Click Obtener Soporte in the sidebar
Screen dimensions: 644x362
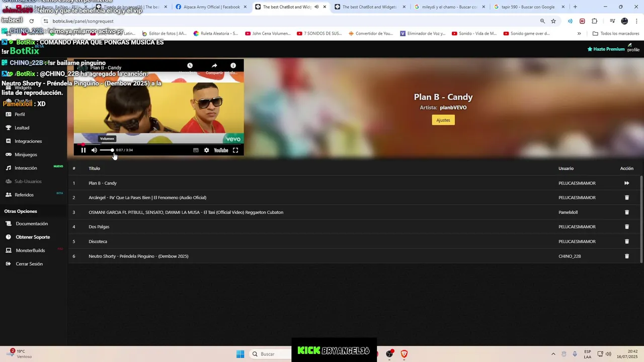(x=33, y=237)
